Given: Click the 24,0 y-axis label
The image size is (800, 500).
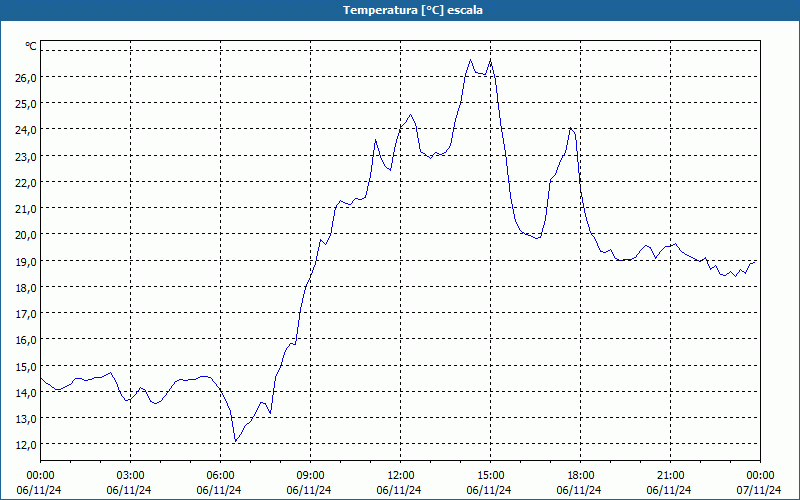Looking at the screenshot, I should point(26,130).
